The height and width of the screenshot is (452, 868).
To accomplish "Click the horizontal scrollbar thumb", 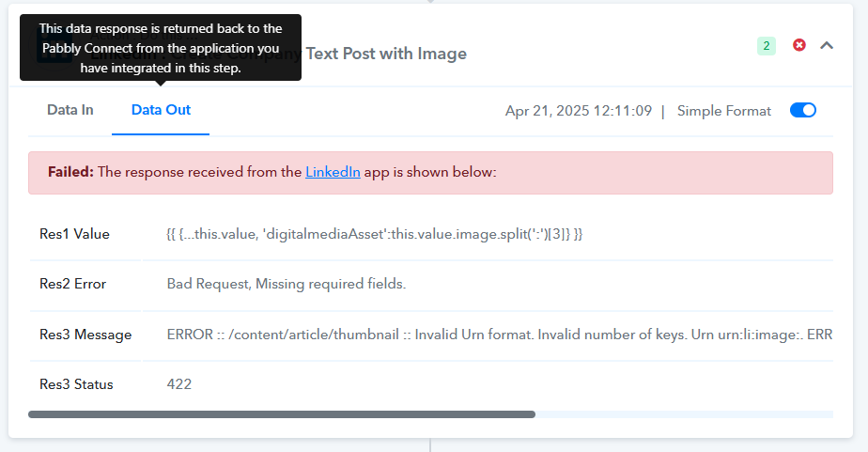I will point(282,414).
